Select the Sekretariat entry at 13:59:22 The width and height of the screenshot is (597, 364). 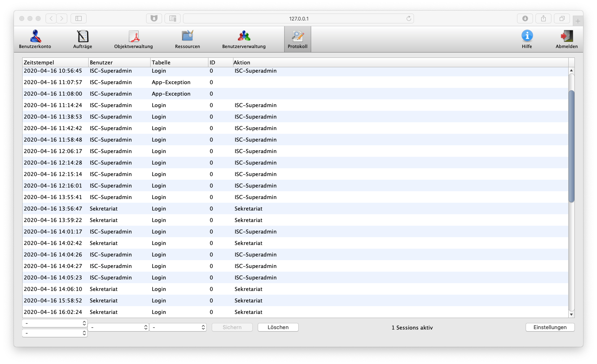pyautogui.click(x=295, y=220)
